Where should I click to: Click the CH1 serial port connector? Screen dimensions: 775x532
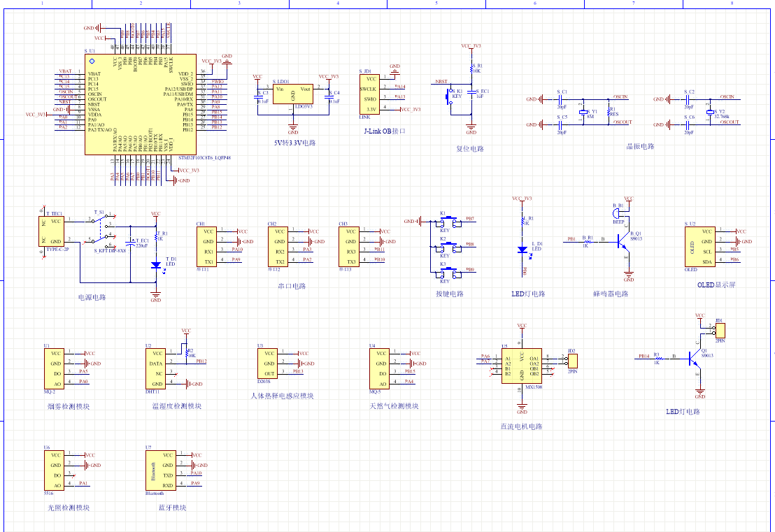point(208,246)
